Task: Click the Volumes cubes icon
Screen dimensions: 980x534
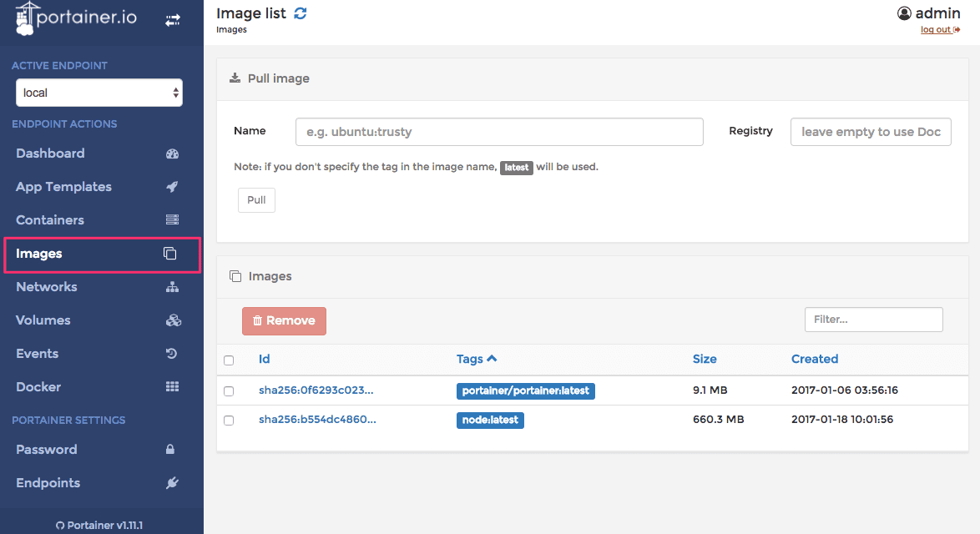Action: (173, 320)
